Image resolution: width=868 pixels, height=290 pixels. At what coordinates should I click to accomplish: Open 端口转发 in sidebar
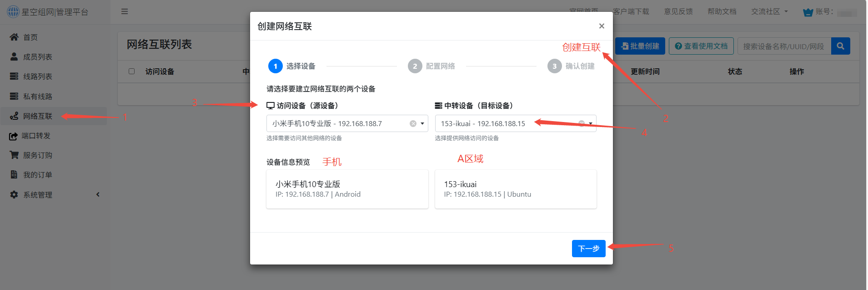pos(54,136)
